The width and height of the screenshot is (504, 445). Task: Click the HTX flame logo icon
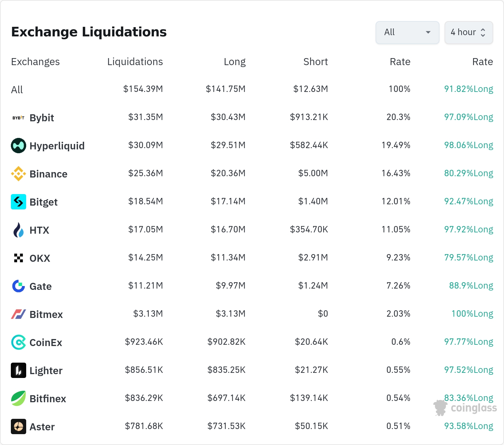18,230
